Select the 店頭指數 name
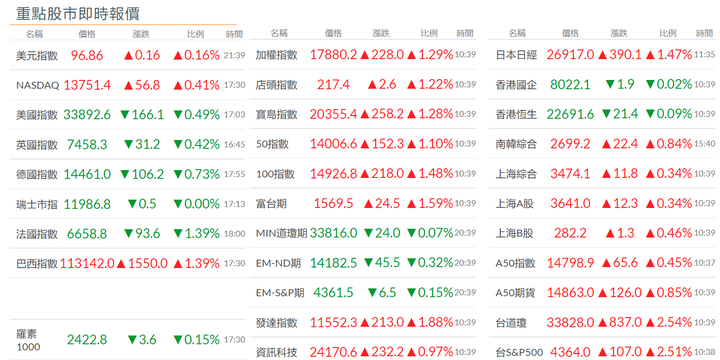720x360 pixels. coord(276,84)
